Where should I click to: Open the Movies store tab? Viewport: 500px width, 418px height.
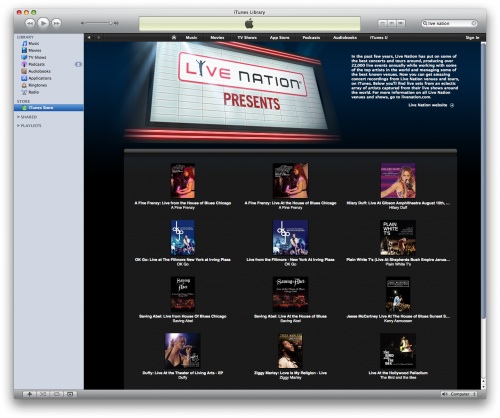pos(217,38)
